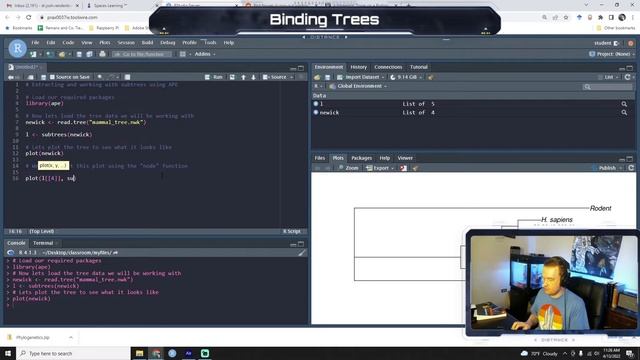Viewport: 640px width, 360px height.
Task: Open the Global Environment dropdown
Action: 358,86
